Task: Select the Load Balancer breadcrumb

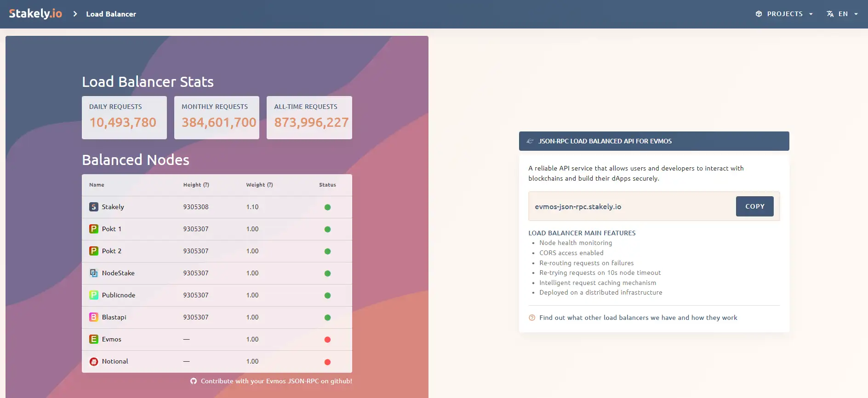Action: click(x=111, y=14)
